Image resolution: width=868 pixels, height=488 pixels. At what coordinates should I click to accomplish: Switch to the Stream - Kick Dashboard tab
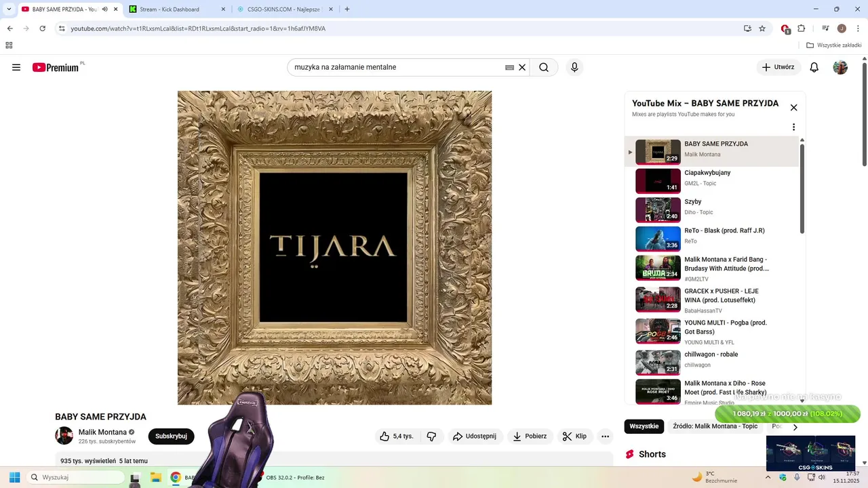pyautogui.click(x=178, y=9)
